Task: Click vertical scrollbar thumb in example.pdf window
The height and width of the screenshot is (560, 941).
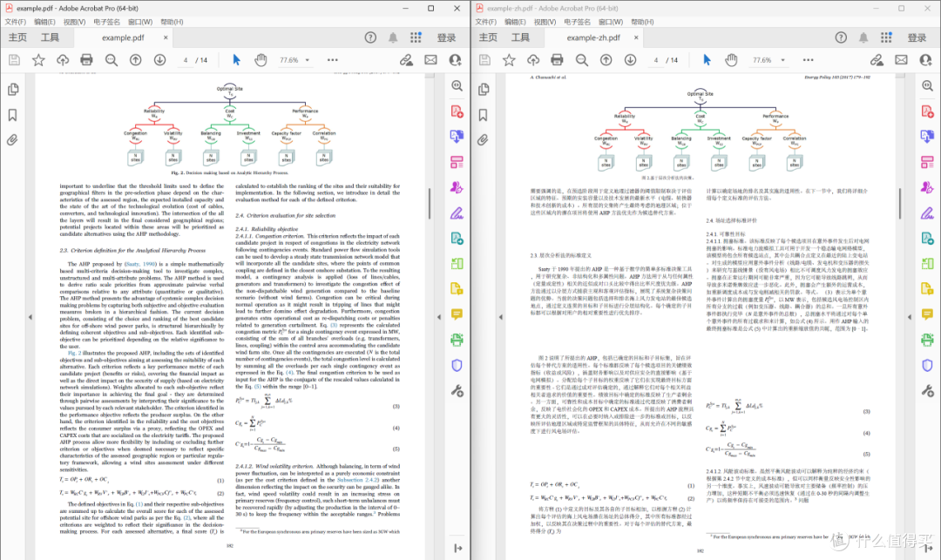Action: [429, 204]
